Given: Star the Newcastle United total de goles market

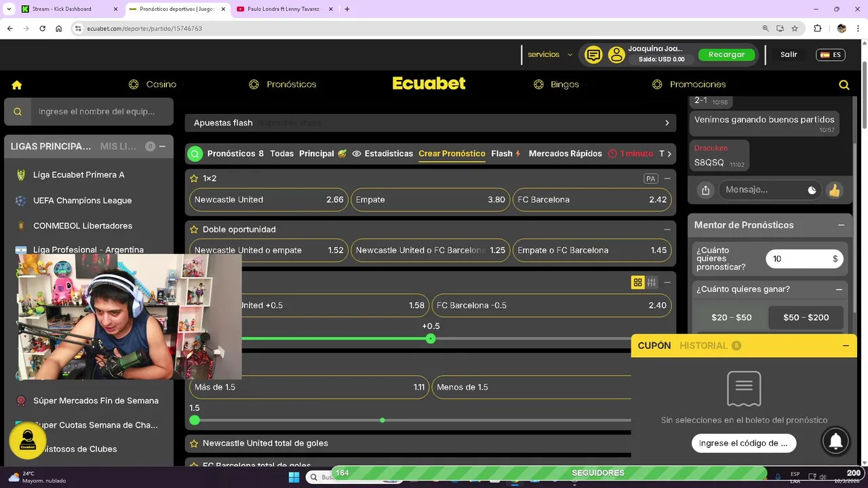Looking at the screenshot, I should (194, 443).
